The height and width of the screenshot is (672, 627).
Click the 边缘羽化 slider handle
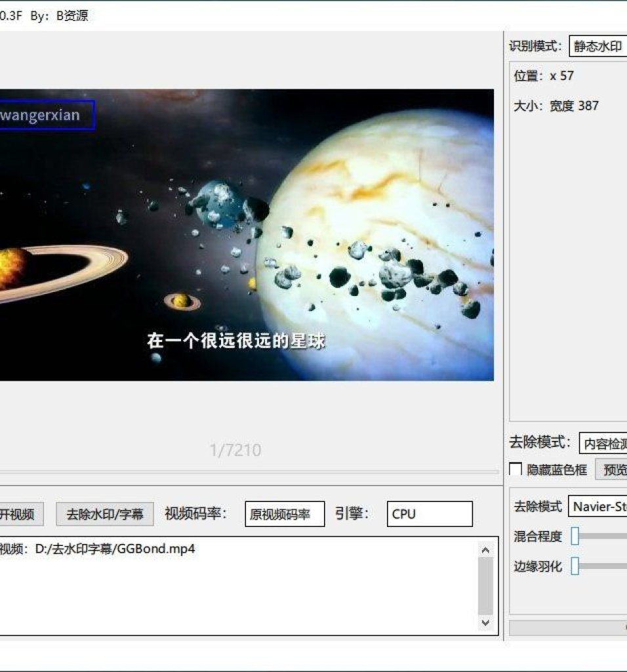[575, 566]
